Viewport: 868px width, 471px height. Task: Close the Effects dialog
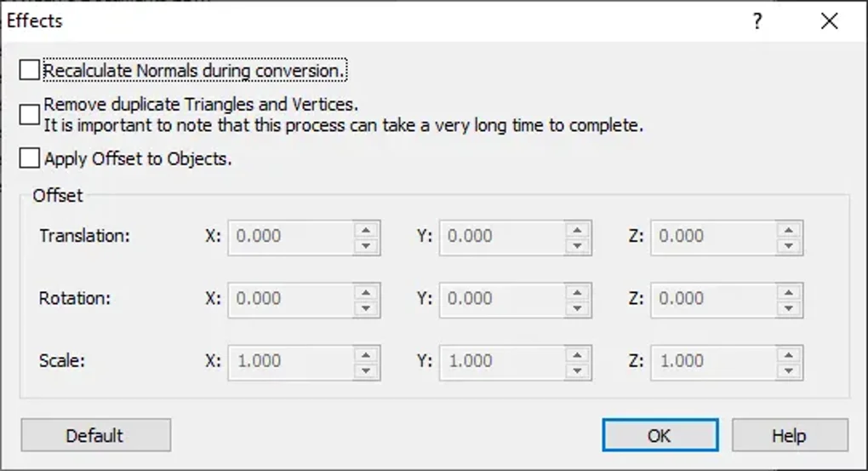830,21
